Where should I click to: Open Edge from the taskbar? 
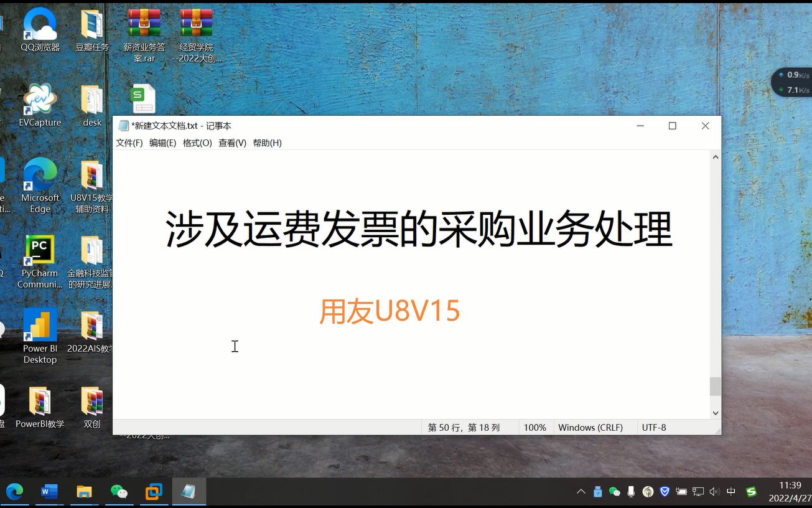(x=14, y=492)
